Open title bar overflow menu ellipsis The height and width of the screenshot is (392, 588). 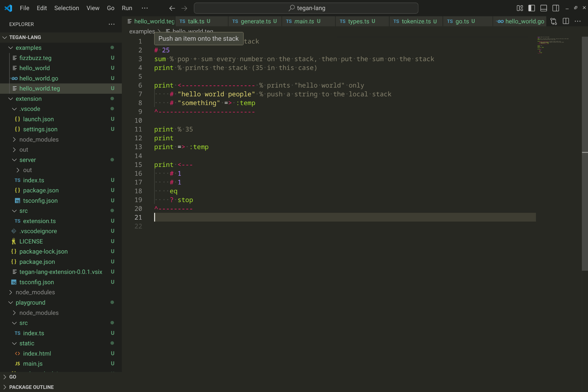click(145, 8)
